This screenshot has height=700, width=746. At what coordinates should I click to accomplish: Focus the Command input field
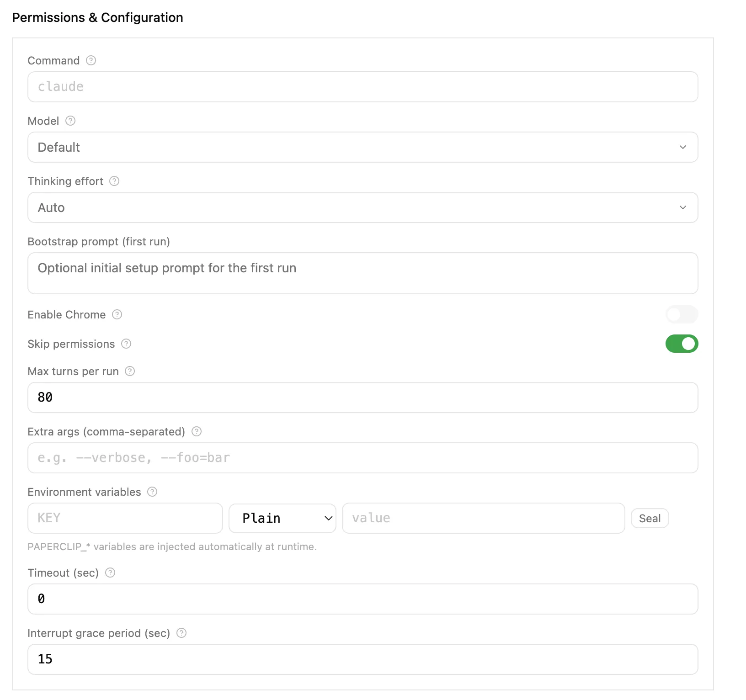362,87
